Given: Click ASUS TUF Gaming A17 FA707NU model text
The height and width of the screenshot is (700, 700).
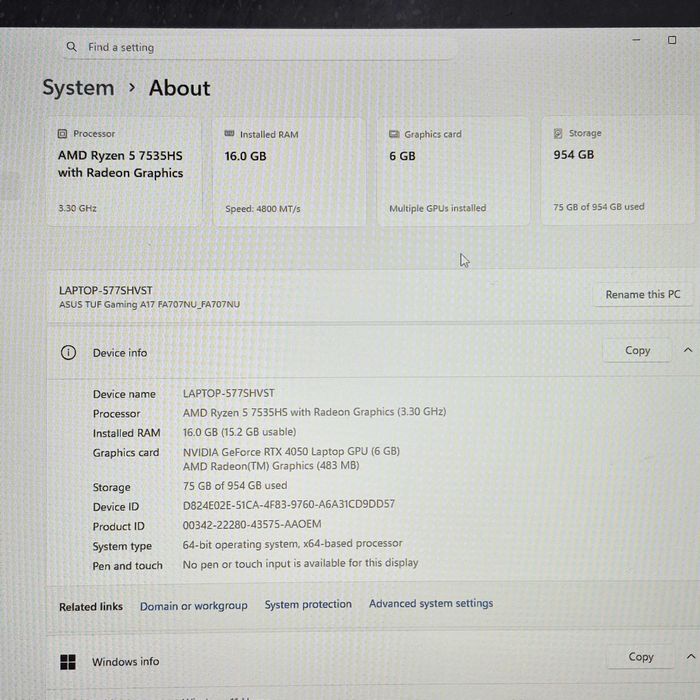Looking at the screenshot, I should tap(150, 304).
